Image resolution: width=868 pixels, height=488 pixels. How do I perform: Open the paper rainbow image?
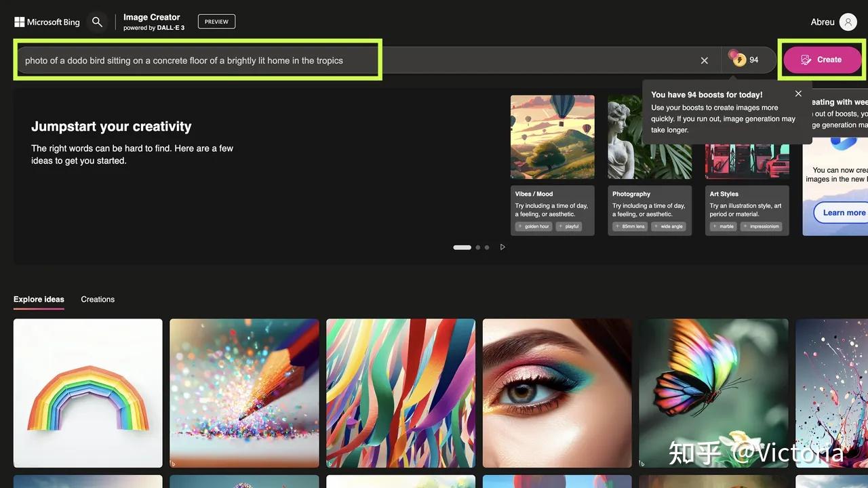coord(88,393)
